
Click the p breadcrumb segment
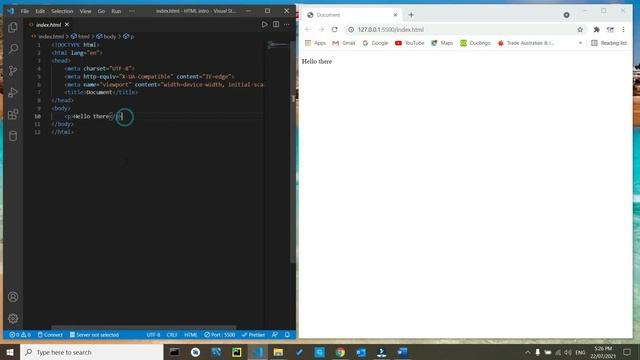(129, 36)
